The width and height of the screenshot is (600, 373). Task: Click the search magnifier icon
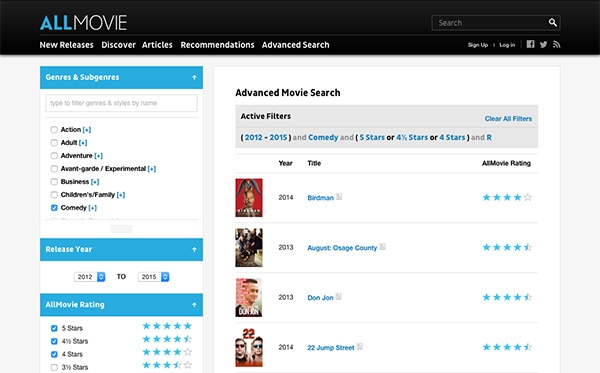tap(553, 23)
